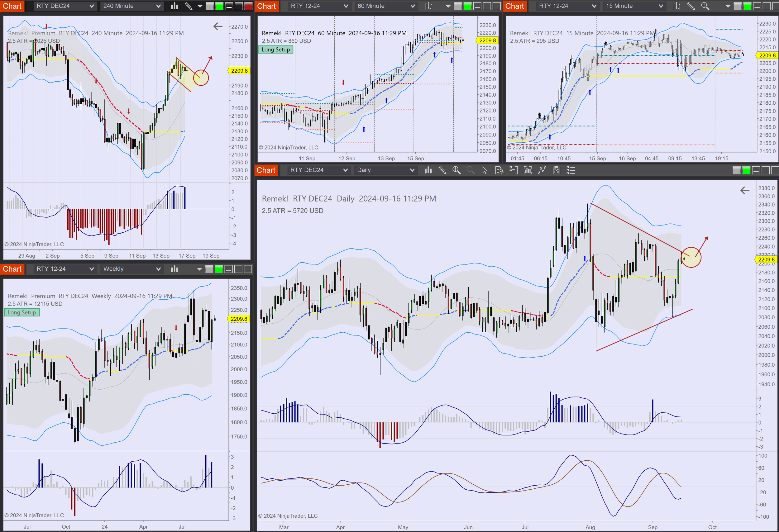Click the back arrow on the Daily chart
Screen dimensions: 779x532
744,190
